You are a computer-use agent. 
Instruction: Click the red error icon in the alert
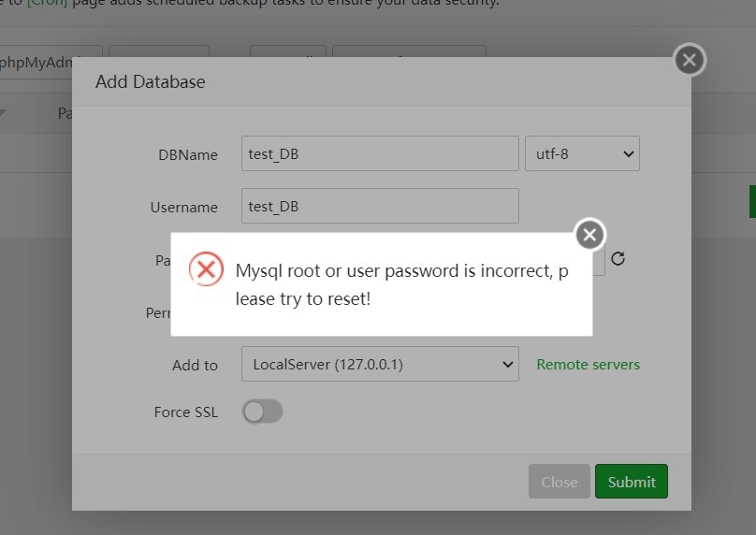(x=206, y=269)
